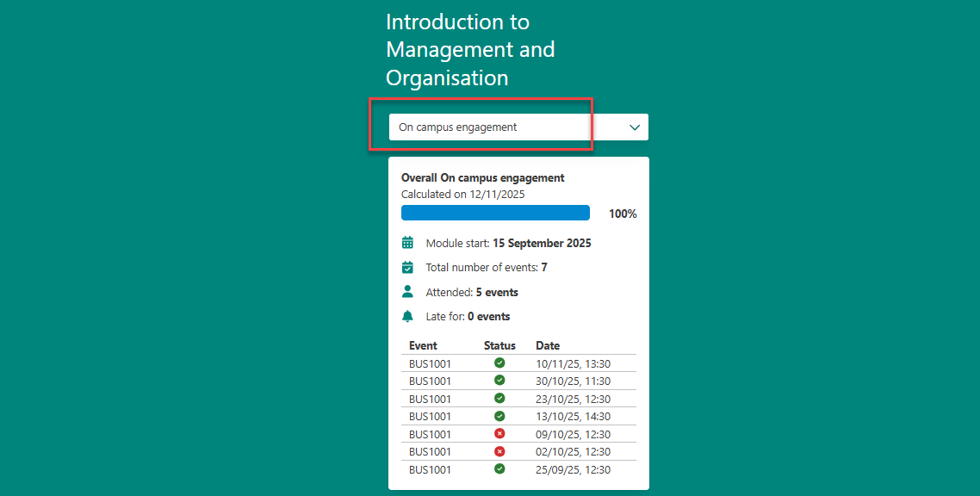Click the blue engagement progress bar

click(x=495, y=213)
